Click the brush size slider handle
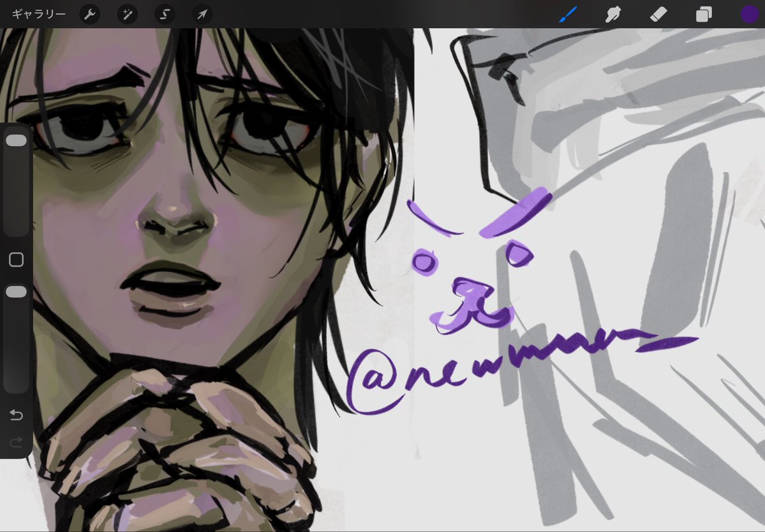This screenshot has width=765, height=532. coord(16,140)
